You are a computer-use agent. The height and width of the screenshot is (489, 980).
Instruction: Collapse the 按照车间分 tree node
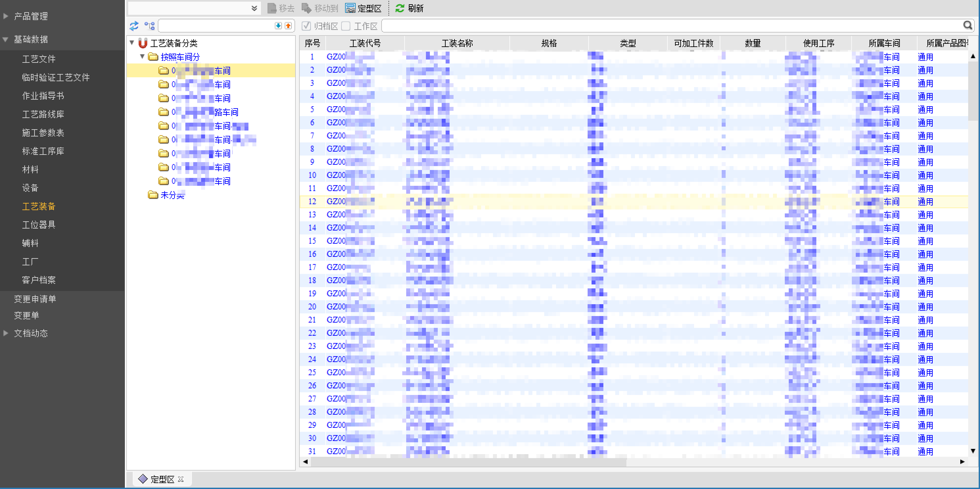(x=142, y=57)
